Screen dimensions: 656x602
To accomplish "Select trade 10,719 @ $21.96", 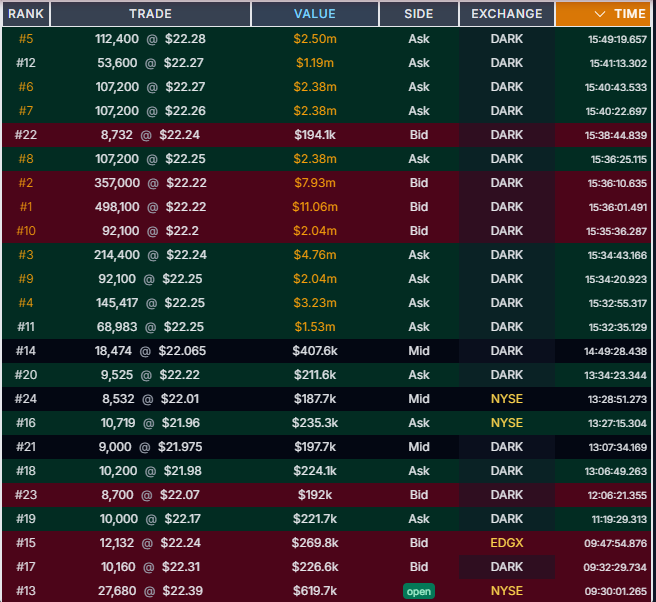I will [150, 423].
